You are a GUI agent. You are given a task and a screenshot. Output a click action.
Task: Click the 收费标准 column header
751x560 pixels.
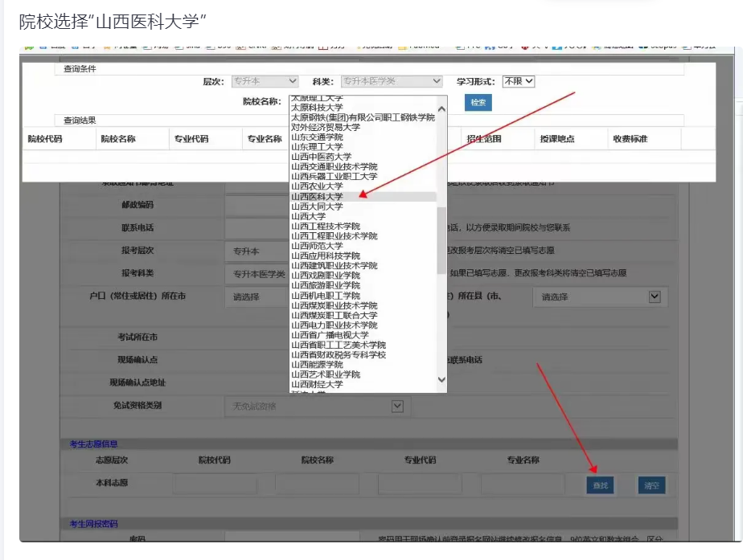pos(630,139)
